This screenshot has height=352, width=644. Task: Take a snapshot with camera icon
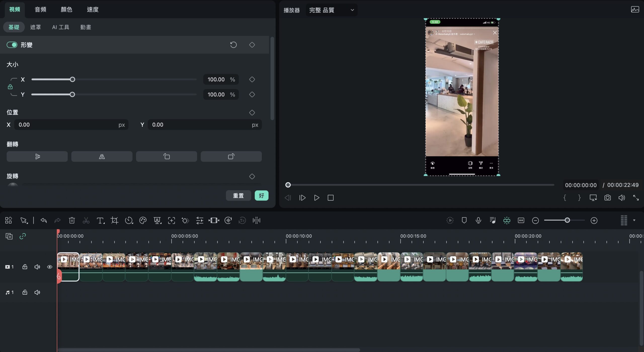[608, 198]
